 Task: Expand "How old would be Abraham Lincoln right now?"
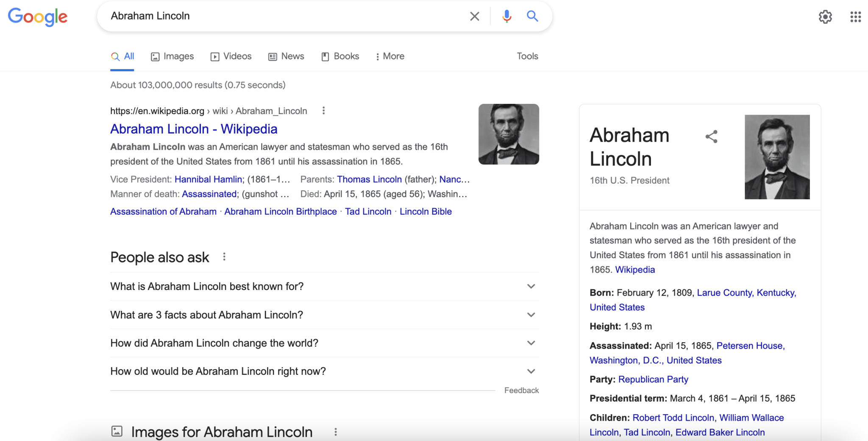pos(531,371)
